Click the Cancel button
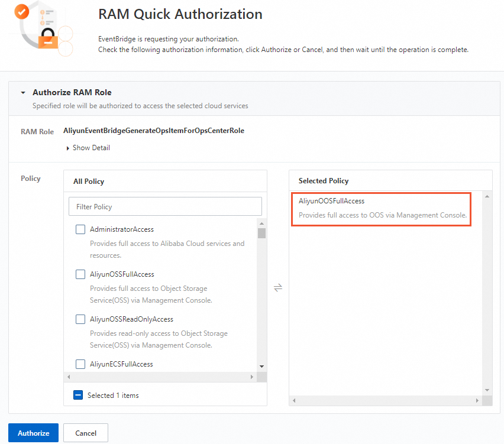The image size is (504, 444). pos(86,433)
